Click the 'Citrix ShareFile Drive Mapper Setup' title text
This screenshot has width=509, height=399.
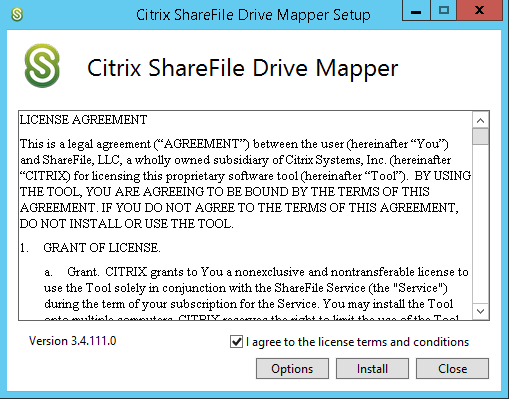(x=253, y=15)
